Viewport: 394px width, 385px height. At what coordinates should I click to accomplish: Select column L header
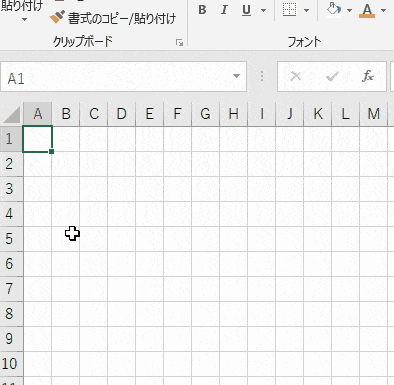click(x=346, y=114)
